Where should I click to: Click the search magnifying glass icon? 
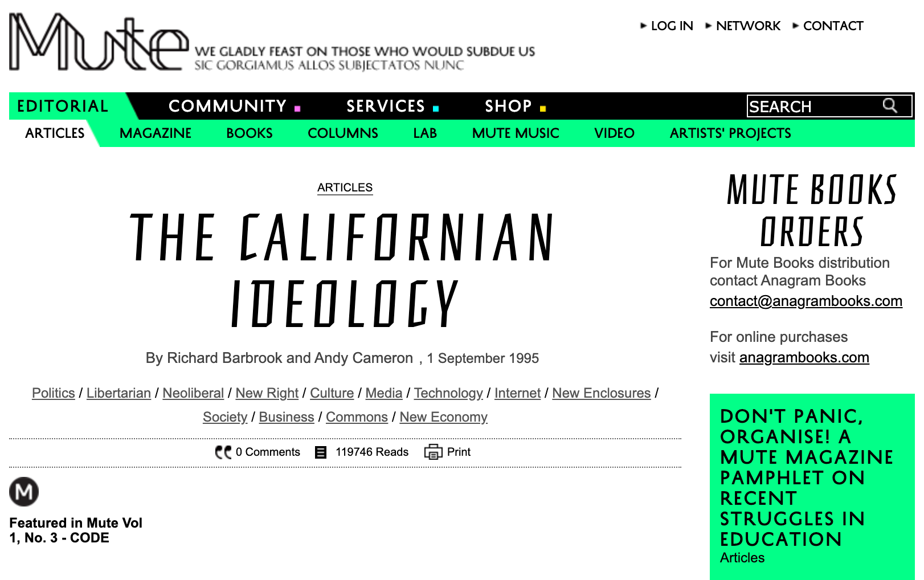tap(890, 105)
